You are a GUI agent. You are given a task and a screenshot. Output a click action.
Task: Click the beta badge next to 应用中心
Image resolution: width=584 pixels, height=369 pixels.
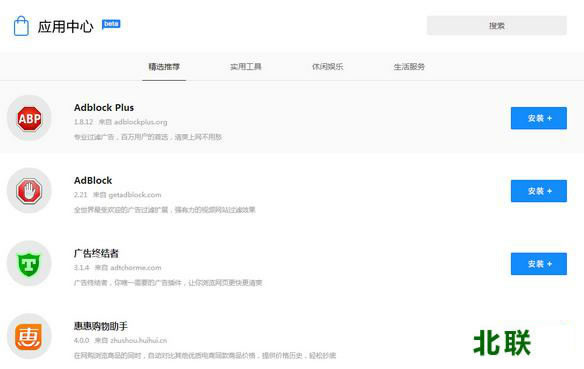(x=111, y=24)
